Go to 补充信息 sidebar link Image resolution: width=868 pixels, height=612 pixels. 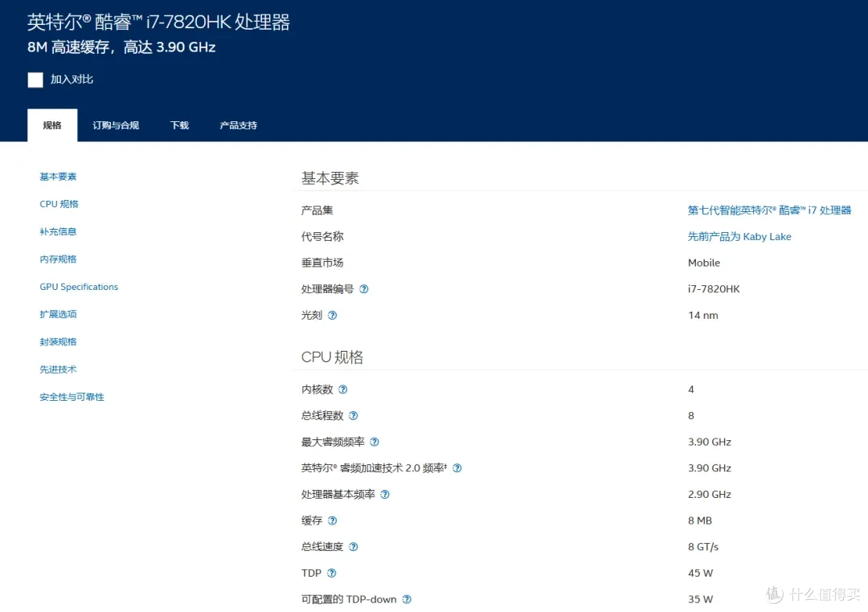(x=58, y=231)
